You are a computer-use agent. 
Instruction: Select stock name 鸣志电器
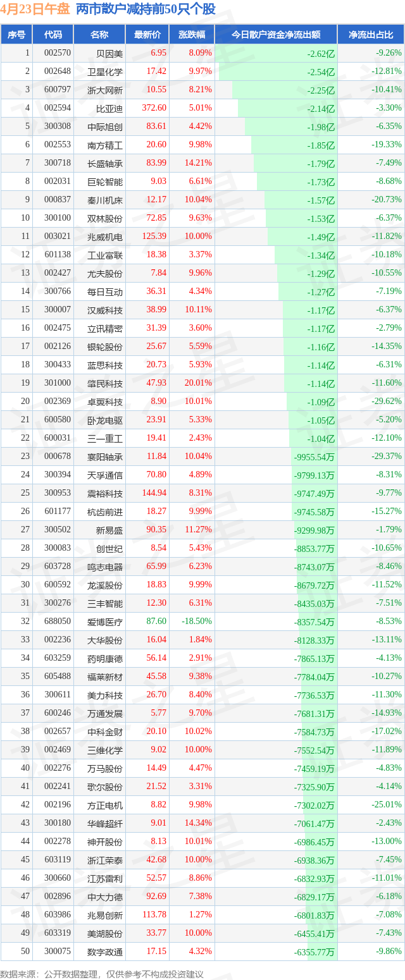105,567
